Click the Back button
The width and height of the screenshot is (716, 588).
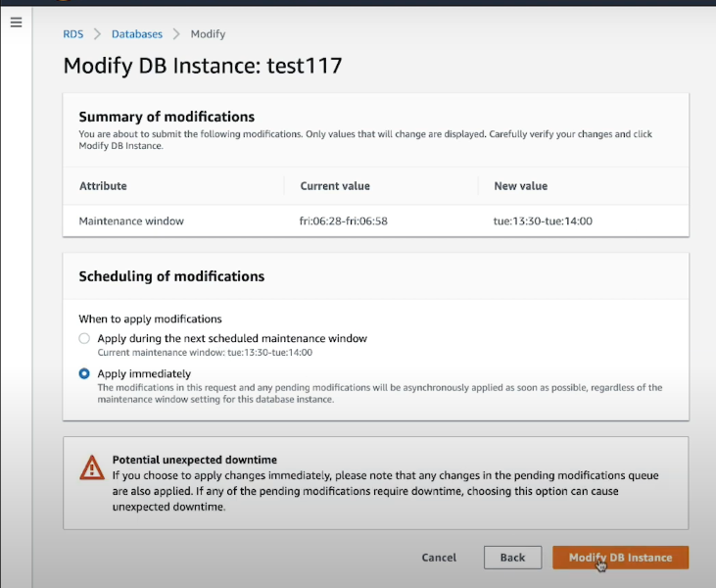512,558
